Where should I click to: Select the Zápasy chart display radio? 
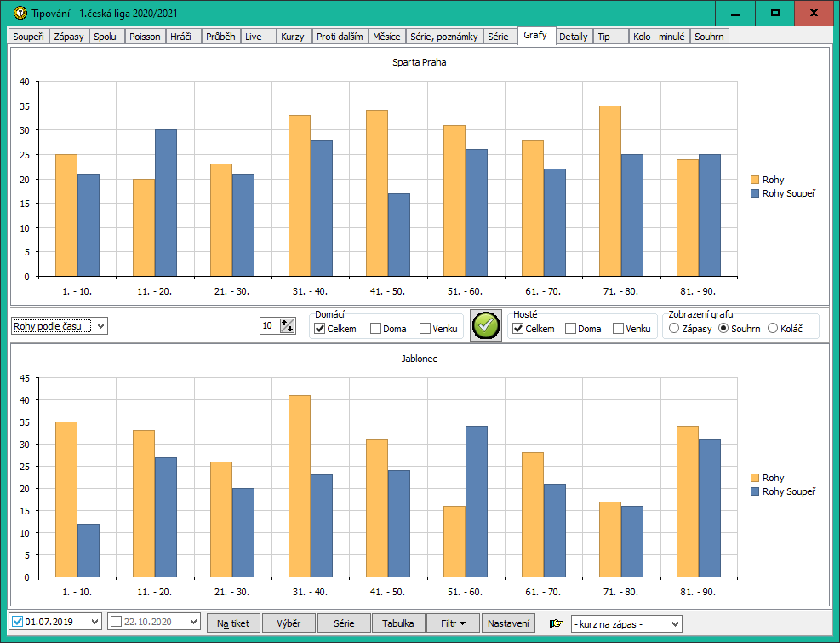click(x=674, y=328)
